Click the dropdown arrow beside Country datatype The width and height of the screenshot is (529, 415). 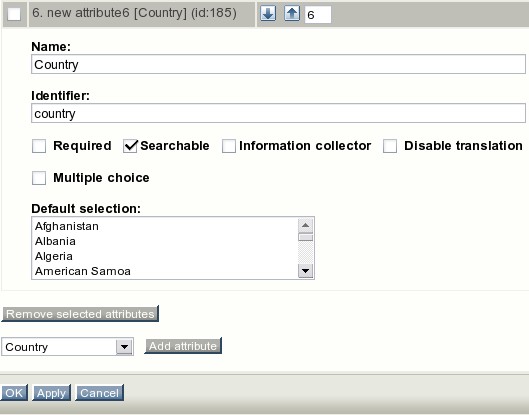tap(124, 347)
